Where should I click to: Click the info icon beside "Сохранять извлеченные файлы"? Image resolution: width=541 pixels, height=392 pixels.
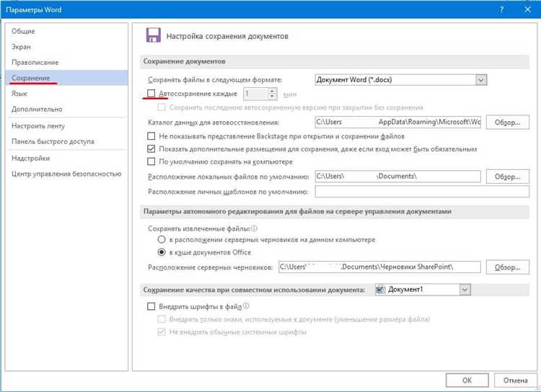(253, 228)
